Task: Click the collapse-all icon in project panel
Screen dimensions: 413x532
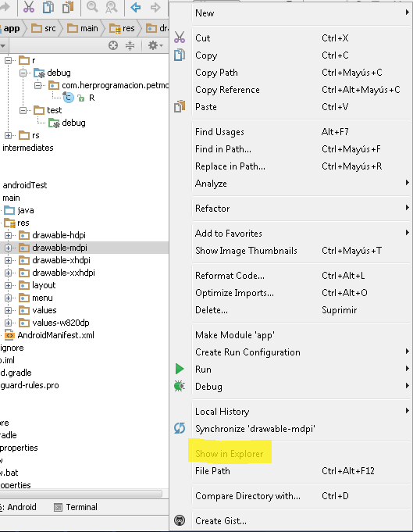Action: point(130,45)
